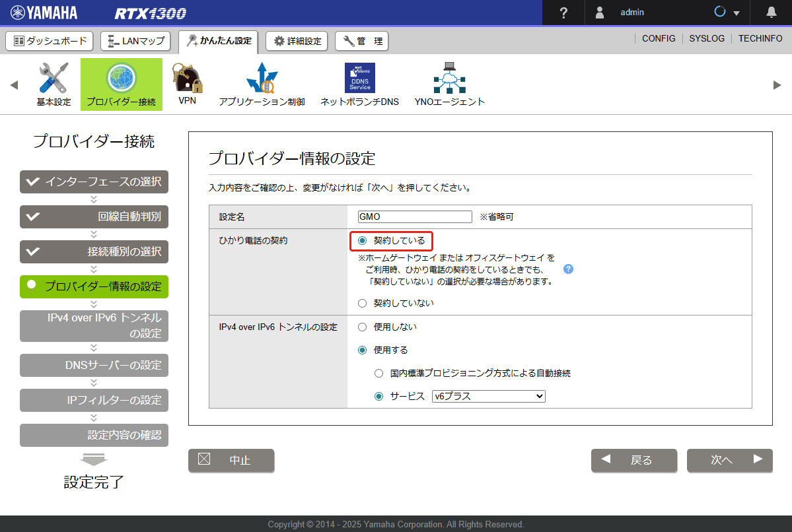Select 契約していない radio button
792x532 pixels.
pos(361,304)
